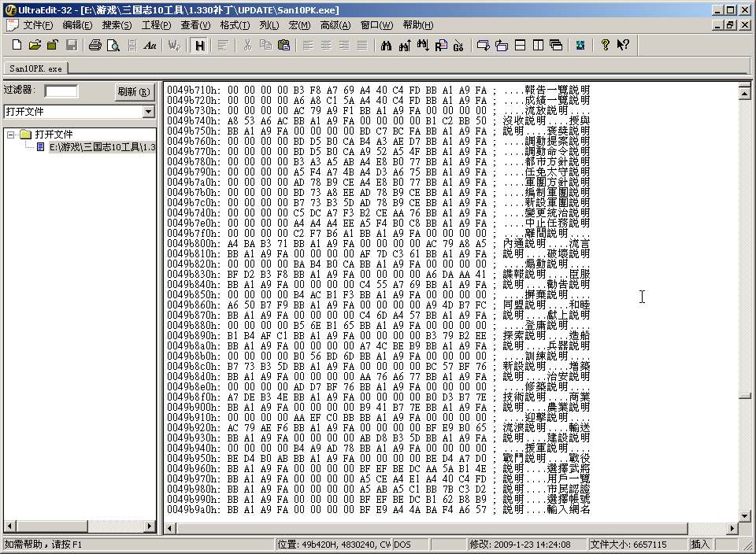The height and width of the screenshot is (554, 756).
Task: Click the 过滤器 filter input field
Action: tap(61, 91)
